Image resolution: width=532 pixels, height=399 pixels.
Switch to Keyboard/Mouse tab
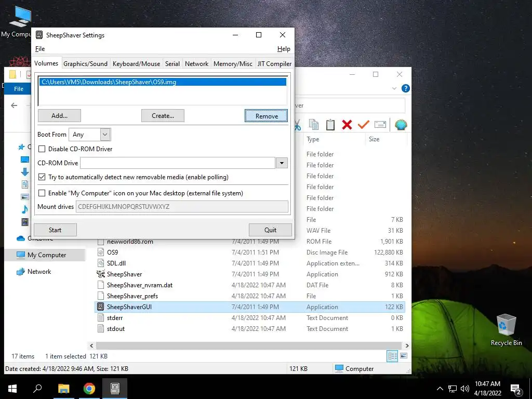click(137, 64)
